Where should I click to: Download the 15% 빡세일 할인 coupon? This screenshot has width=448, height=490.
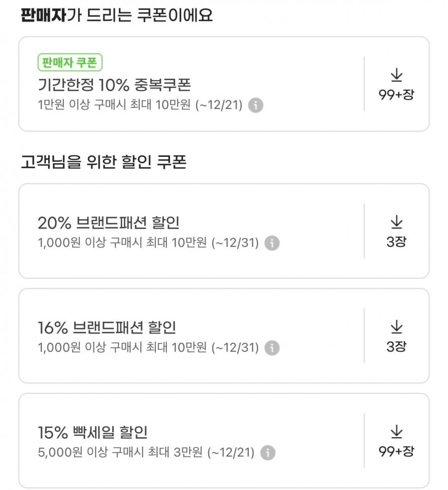[396, 432]
